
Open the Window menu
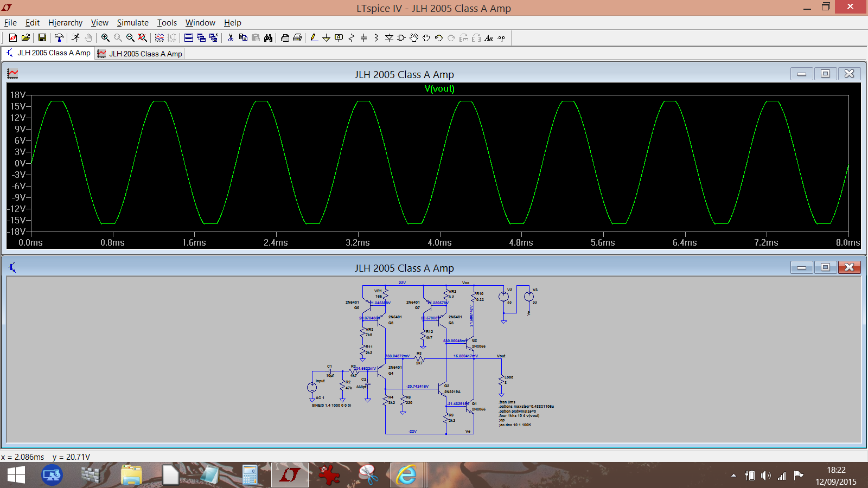pyautogui.click(x=200, y=23)
